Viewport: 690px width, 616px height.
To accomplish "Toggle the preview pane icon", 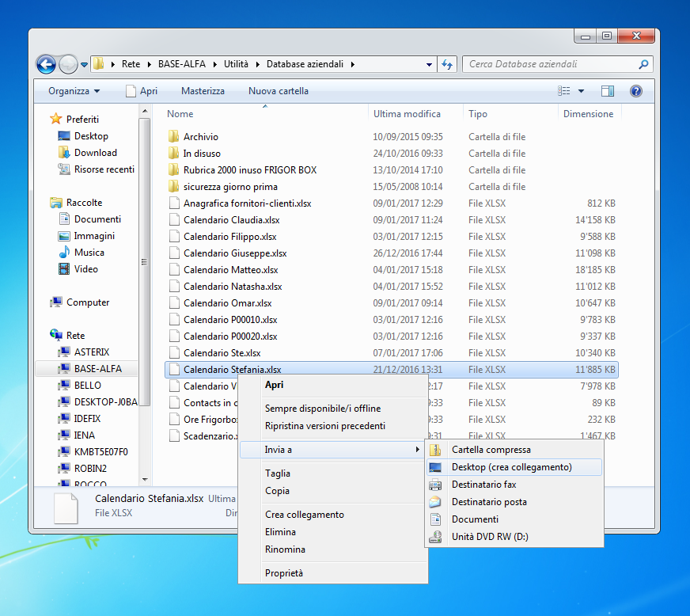I will pyautogui.click(x=608, y=91).
